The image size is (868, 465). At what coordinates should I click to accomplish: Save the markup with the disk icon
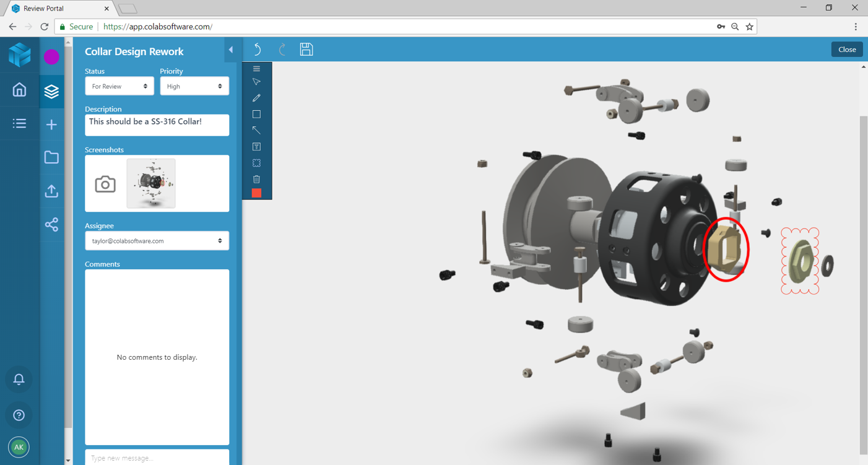click(x=306, y=50)
